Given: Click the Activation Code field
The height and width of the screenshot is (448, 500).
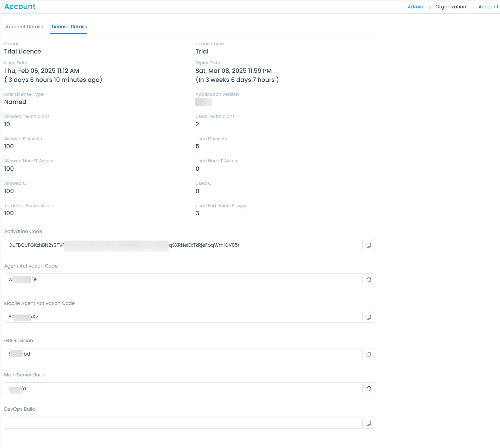Looking at the screenshot, I should [183, 245].
